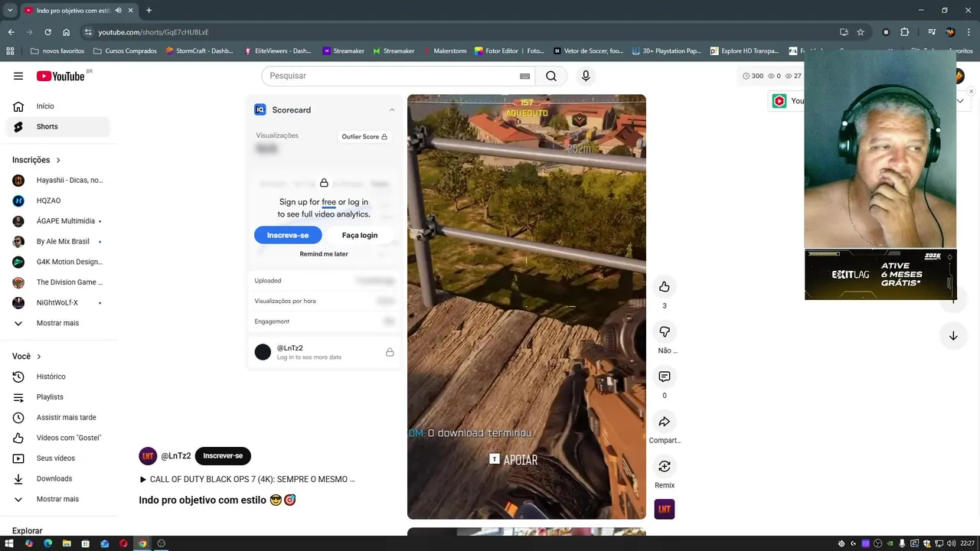
Task: Click the browser address bar
Action: (x=459, y=32)
